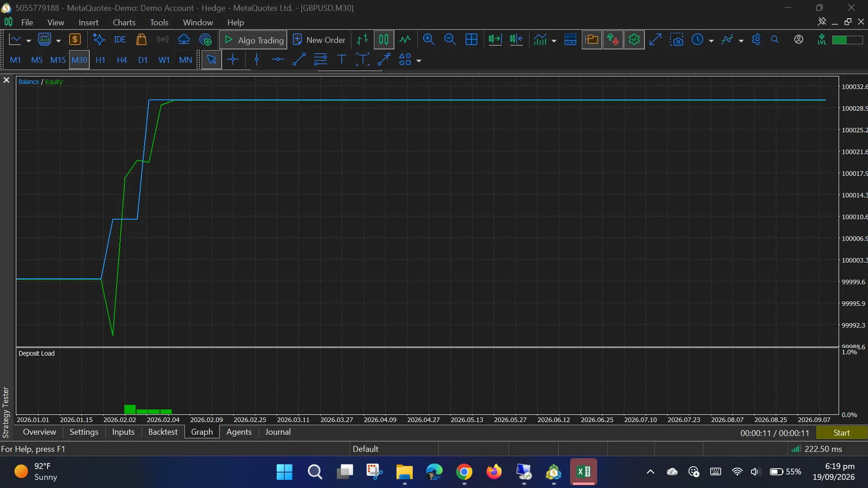Image resolution: width=868 pixels, height=488 pixels.
Task: Switch to the Backtest tab
Action: click(163, 432)
